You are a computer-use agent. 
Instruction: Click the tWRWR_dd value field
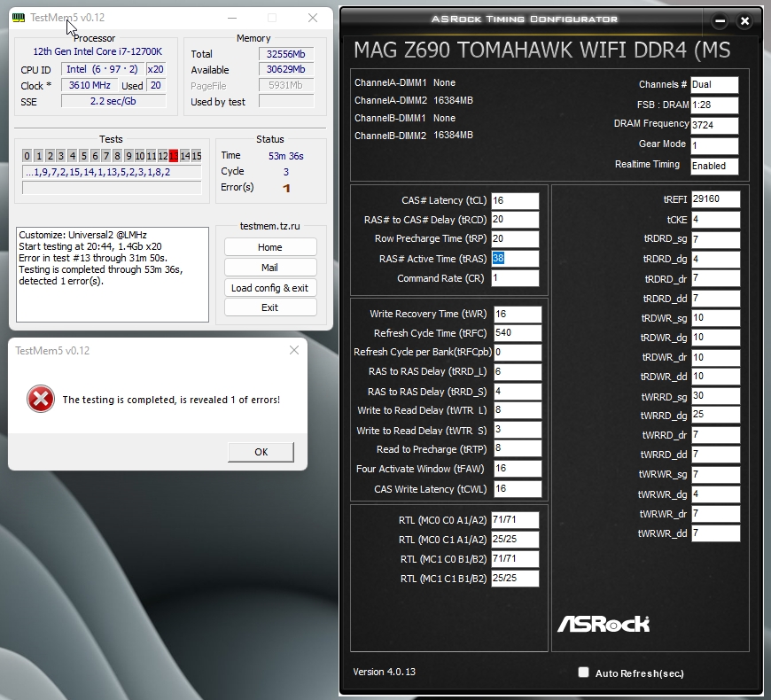(715, 533)
